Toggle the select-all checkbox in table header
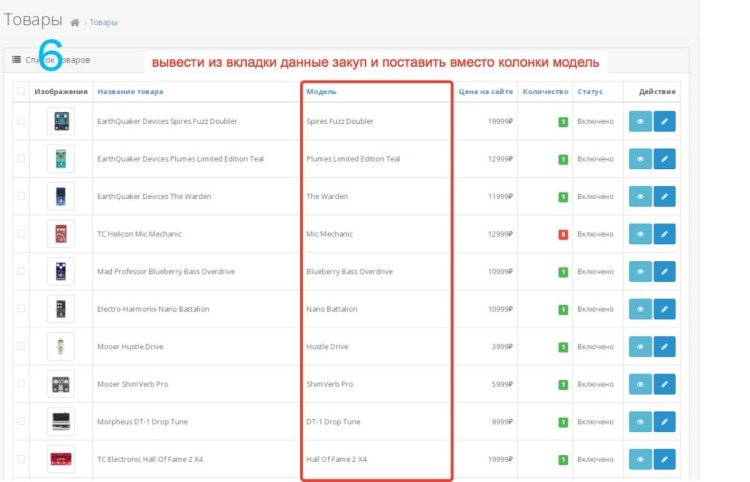The height and width of the screenshot is (482, 750). click(x=20, y=92)
